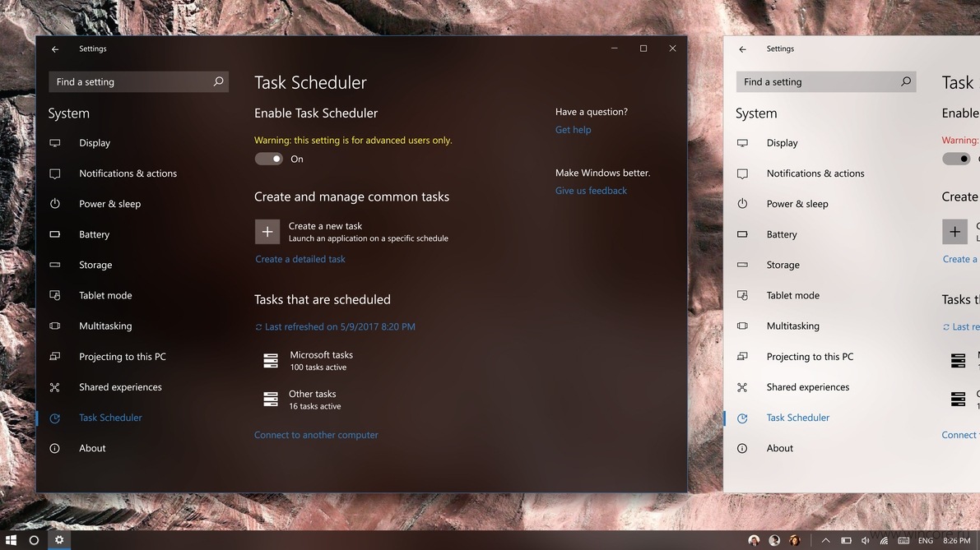Click Projecting to this PC icon in dark window

coord(55,357)
